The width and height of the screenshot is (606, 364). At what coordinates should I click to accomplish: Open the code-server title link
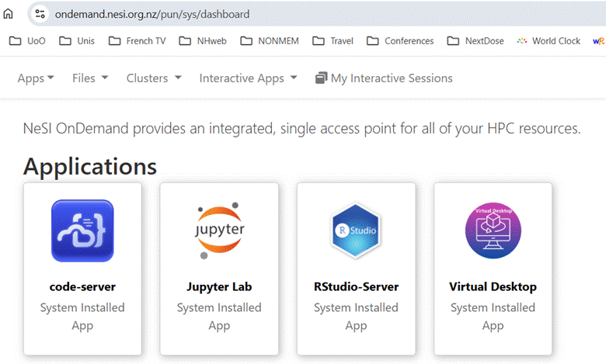[x=82, y=287]
